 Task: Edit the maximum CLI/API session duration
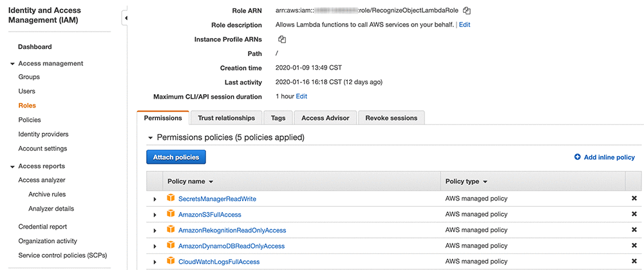[301, 97]
